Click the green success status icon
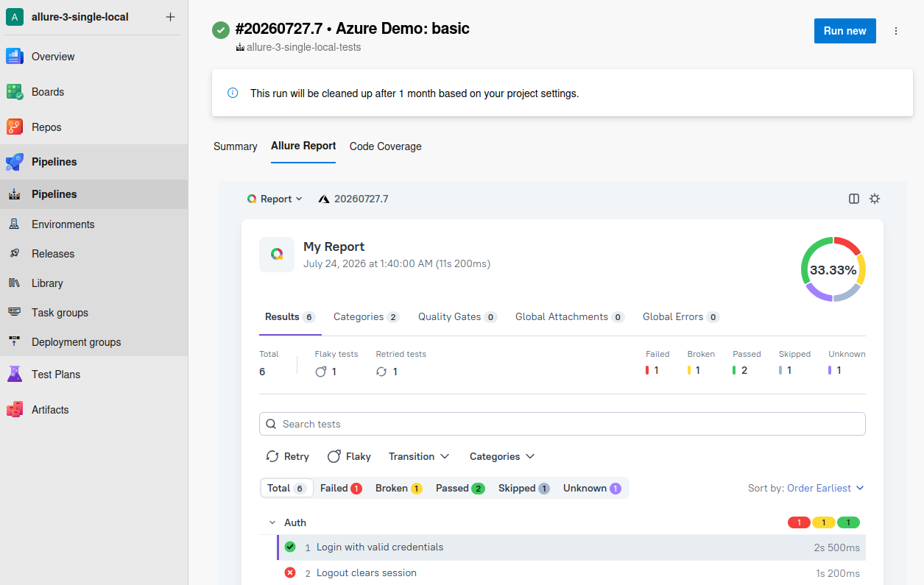Image resolution: width=924 pixels, height=585 pixels. pos(220,30)
